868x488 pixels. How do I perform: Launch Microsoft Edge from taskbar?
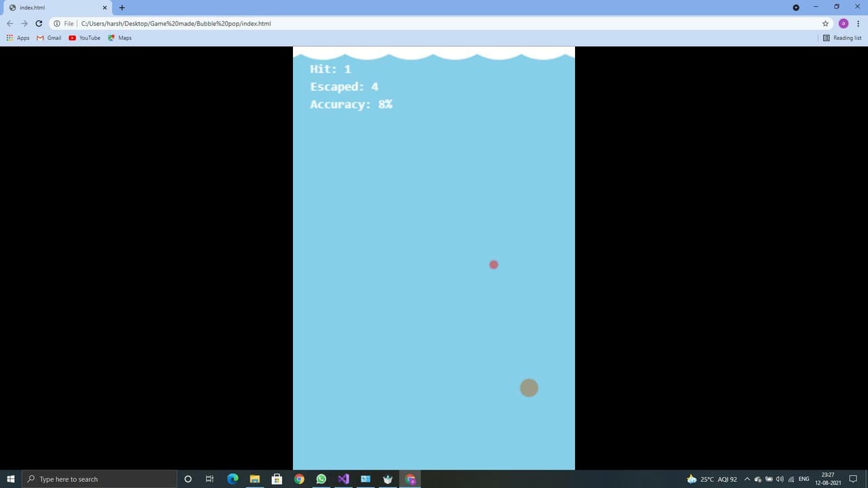coord(233,479)
